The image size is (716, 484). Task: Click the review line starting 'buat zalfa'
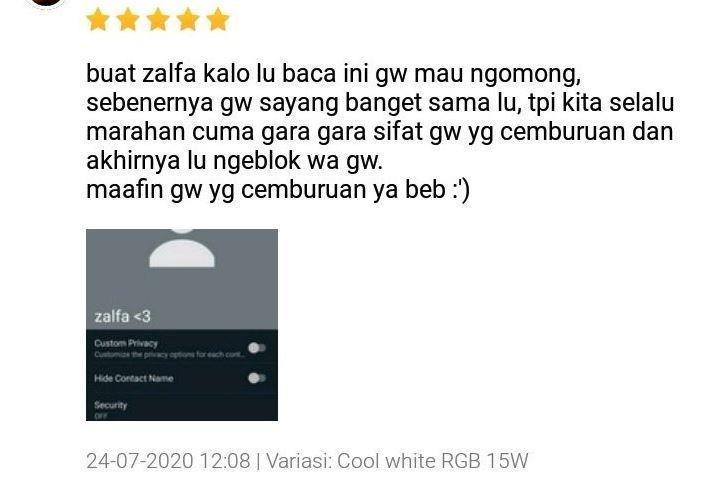(334, 74)
